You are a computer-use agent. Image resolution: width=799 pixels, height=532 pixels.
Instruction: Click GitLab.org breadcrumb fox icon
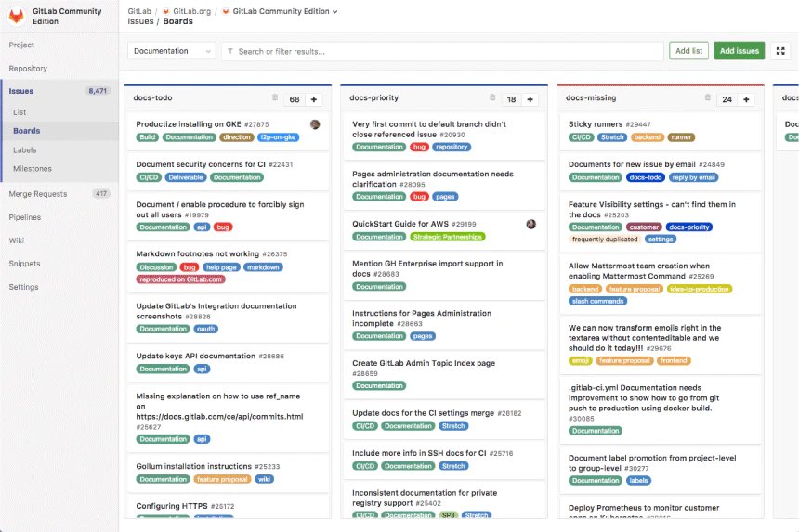(x=165, y=11)
